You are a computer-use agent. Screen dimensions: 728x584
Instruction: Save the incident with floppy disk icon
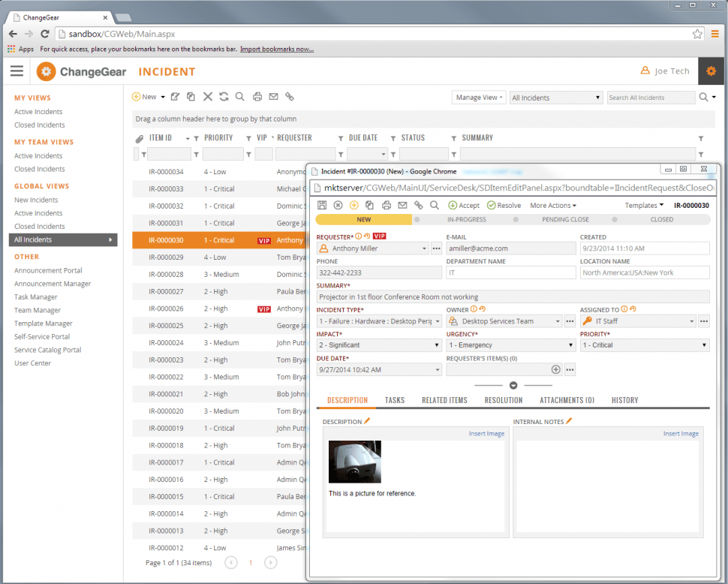322,205
